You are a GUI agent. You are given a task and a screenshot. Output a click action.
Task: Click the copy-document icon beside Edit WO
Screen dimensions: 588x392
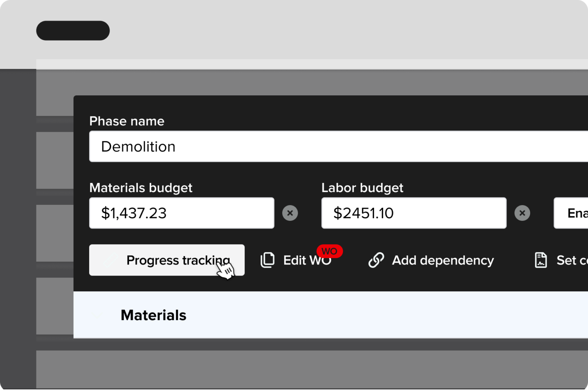click(x=267, y=260)
